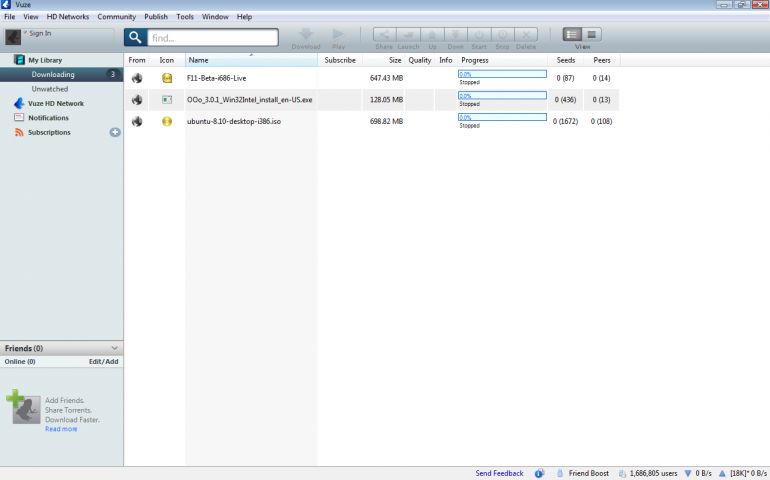The height and width of the screenshot is (480, 770).
Task: Click inside the find search field
Action: (x=213, y=38)
